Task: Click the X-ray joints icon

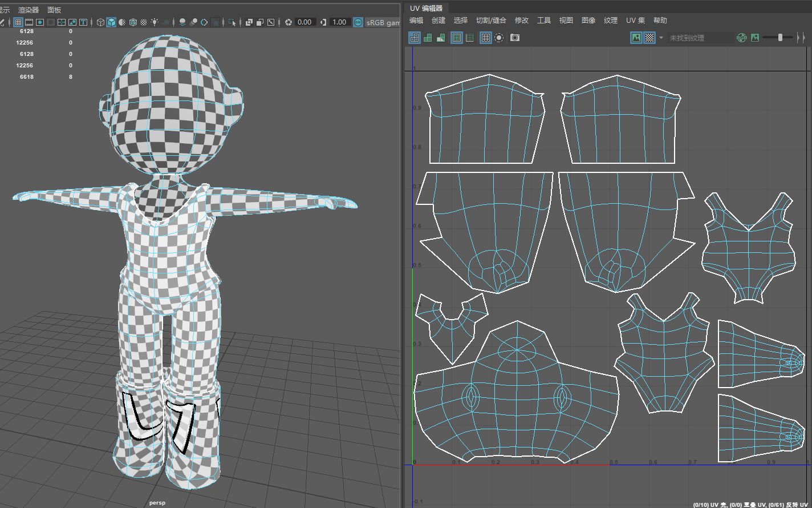Action: (x=271, y=22)
